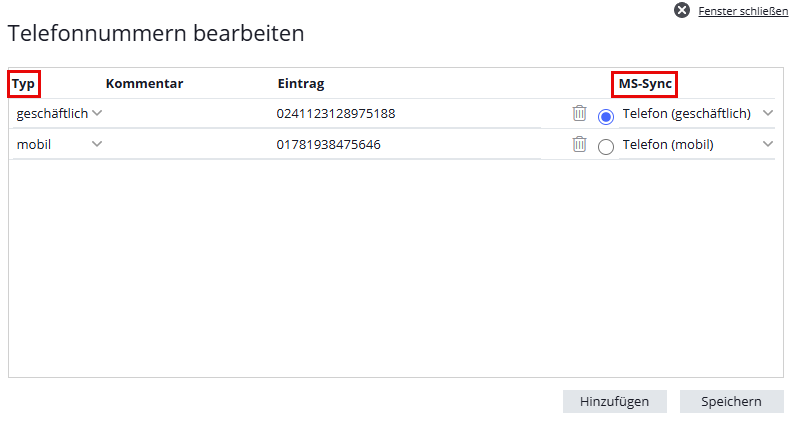Image resolution: width=793 pixels, height=447 pixels.
Task: Select the radio button for Telefon (geschäftlich)
Action: click(605, 116)
